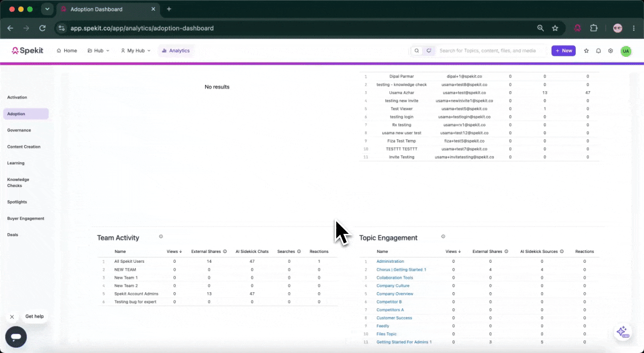Screen dimensions: 644x353
Task: Open the AI Sidekick sparkle button
Action: tap(622, 332)
